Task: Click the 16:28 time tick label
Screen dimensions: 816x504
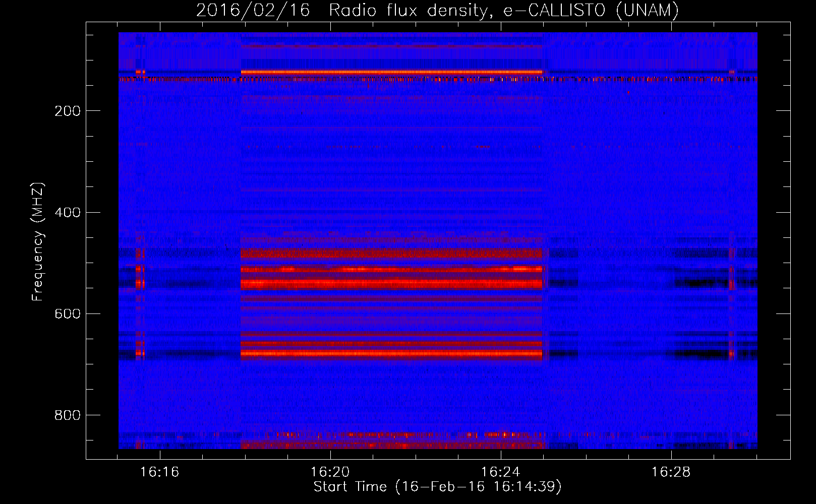Action: click(x=671, y=472)
